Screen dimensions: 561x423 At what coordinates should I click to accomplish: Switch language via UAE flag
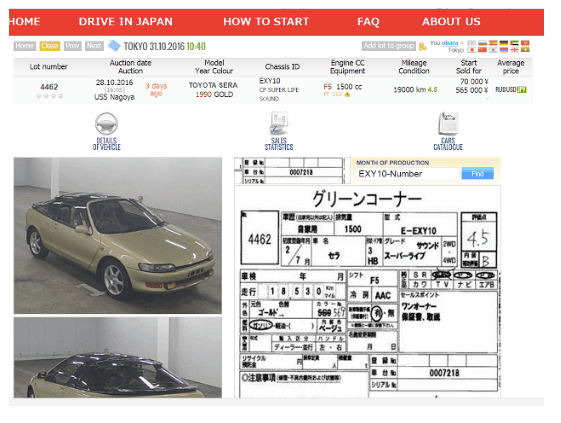(514, 43)
